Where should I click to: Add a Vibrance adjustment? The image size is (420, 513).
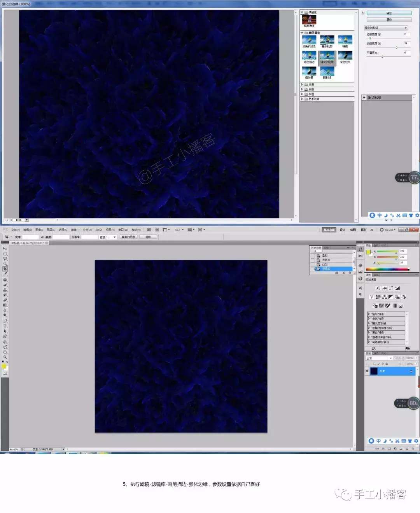[371, 297]
